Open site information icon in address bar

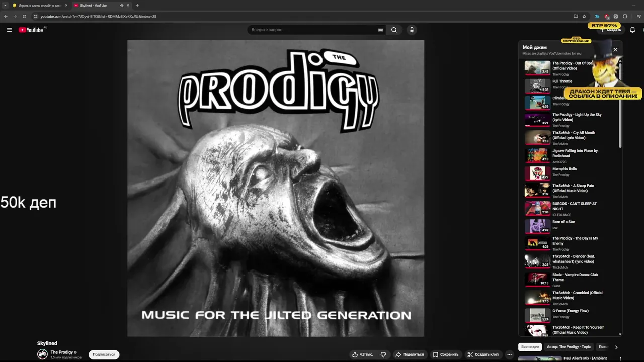35,16
